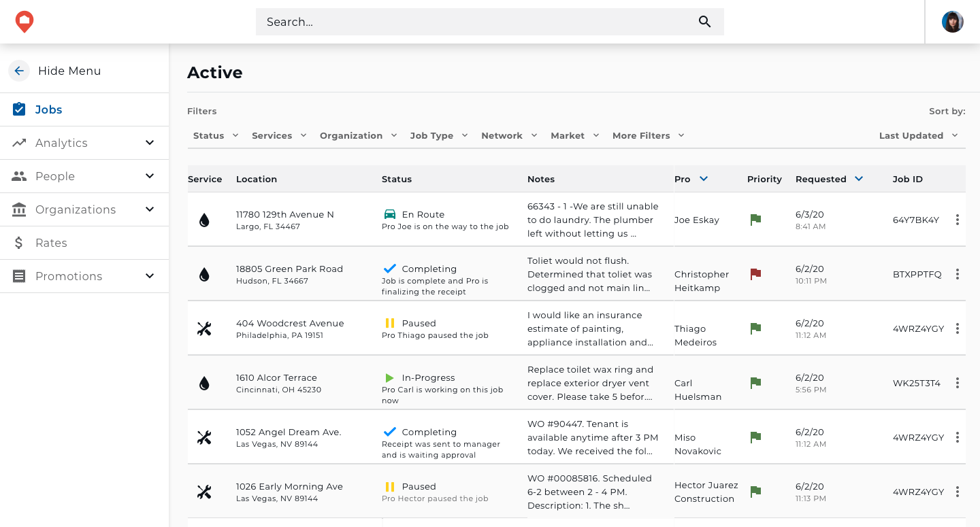Click the Search input field
The height and width of the screenshot is (527, 980).
[476, 22]
